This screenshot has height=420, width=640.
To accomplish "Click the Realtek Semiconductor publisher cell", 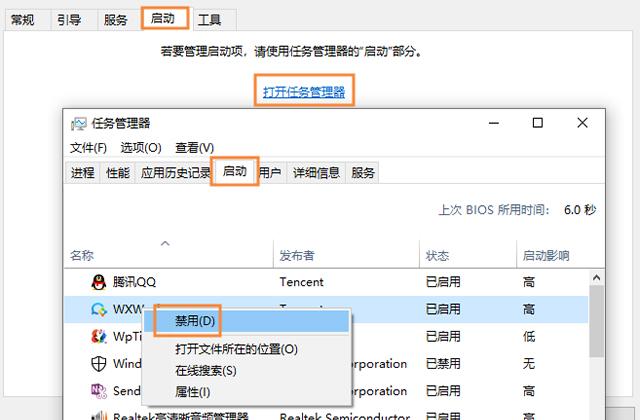I will click(x=345, y=416).
